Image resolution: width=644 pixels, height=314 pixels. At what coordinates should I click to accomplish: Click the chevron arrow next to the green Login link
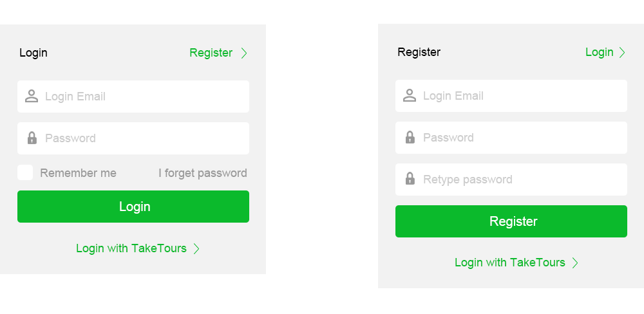point(622,52)
